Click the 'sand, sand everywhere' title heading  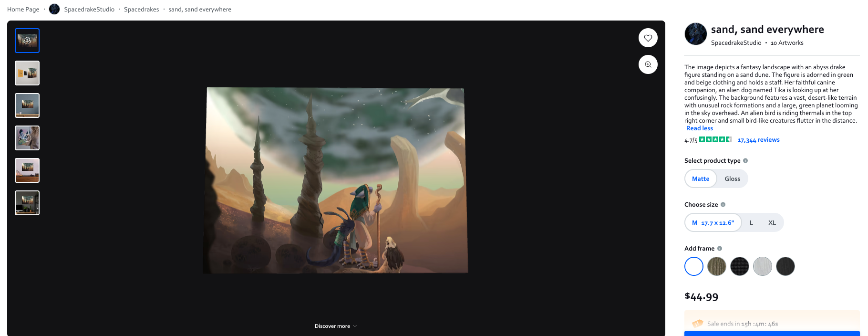[x=767, y=30]
